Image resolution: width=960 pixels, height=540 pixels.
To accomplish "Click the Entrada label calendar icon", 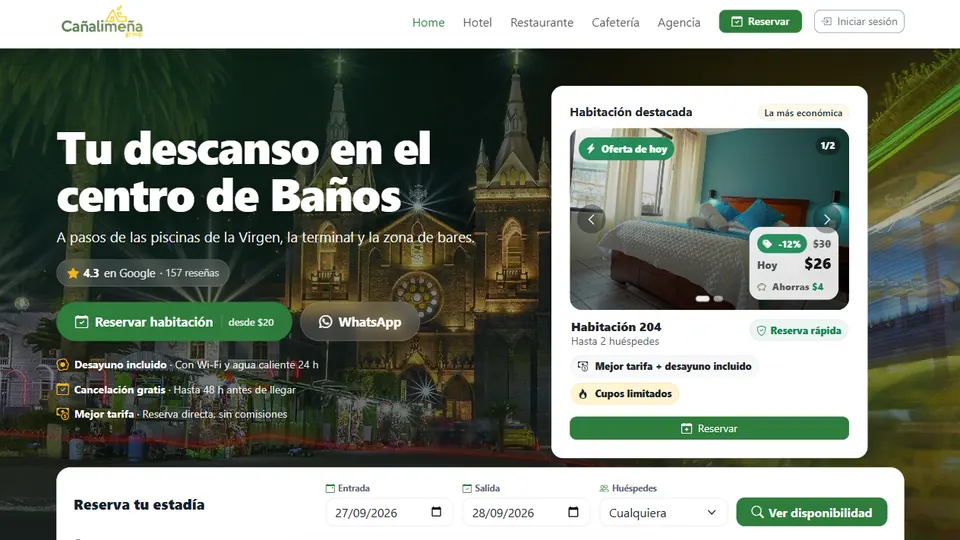I will click(x=330, y=489).
